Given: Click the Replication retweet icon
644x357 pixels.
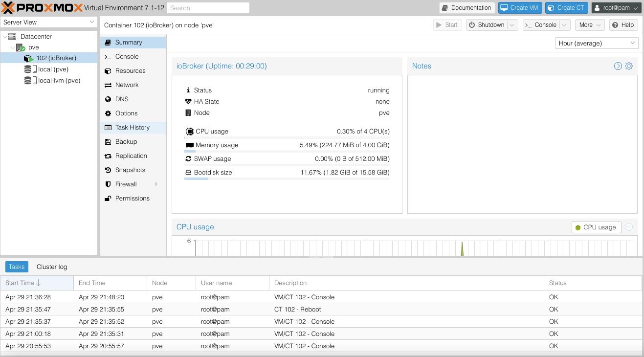Looking at the screenshot, I should pos(108,156).
